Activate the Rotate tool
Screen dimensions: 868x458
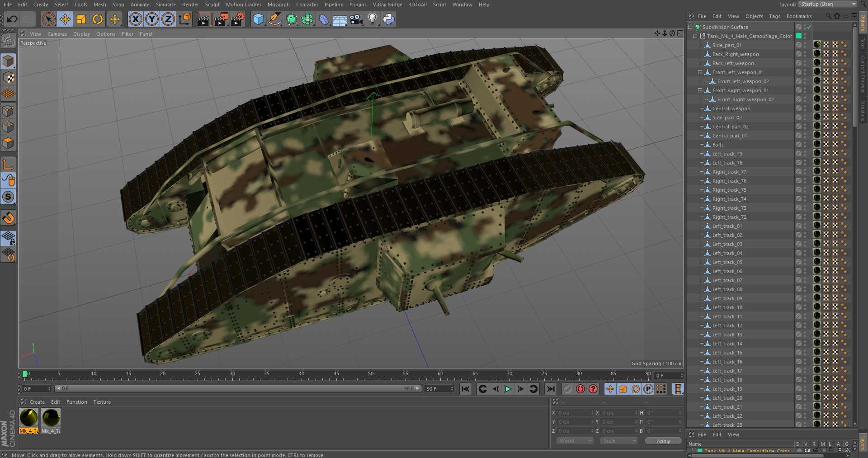coord(98,19)
